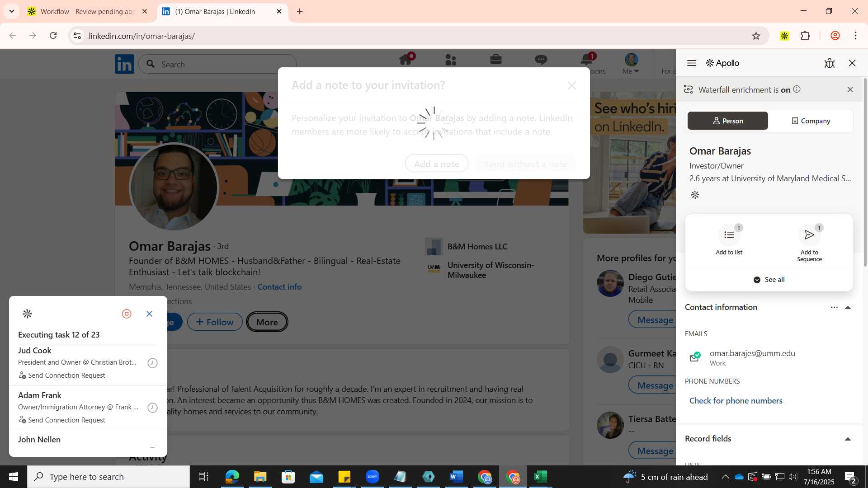Expand See all actions

(769, 280)
